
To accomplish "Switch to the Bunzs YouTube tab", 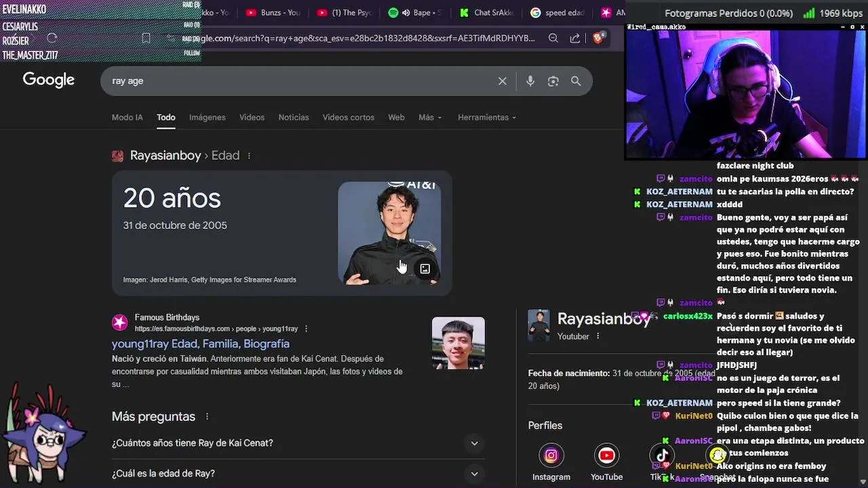I will click(273, 13).
